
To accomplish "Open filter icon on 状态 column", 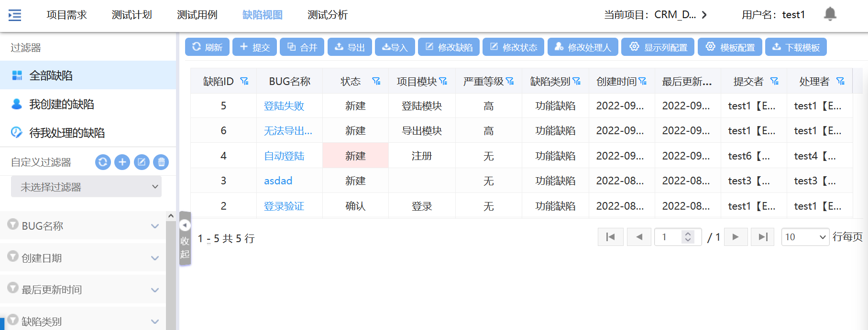I will pyautogui.click(x=376, y=82).
